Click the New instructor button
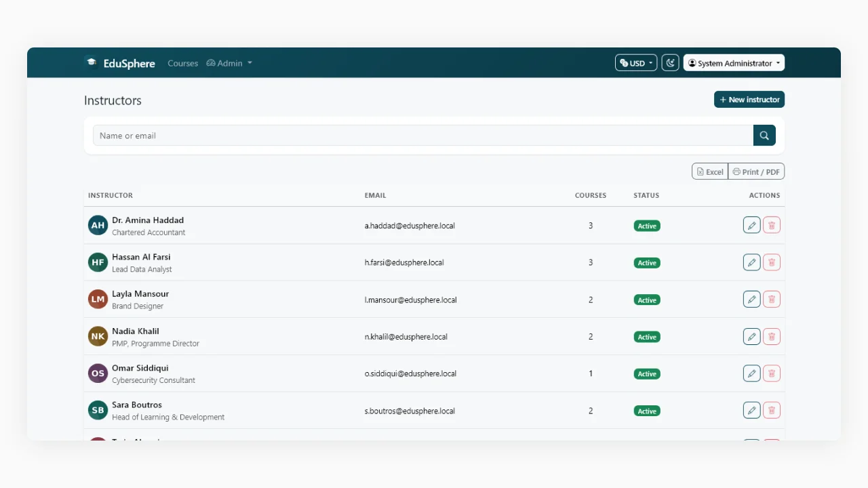The image size is (868, 488). pos(749,100)
